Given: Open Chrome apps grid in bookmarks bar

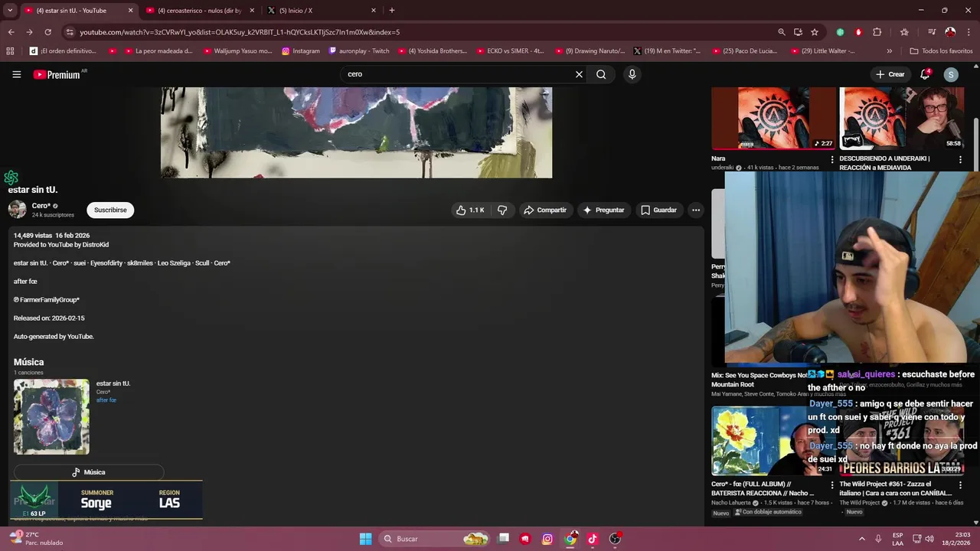Looking at the screenshot, I should (x=10, y=51).
